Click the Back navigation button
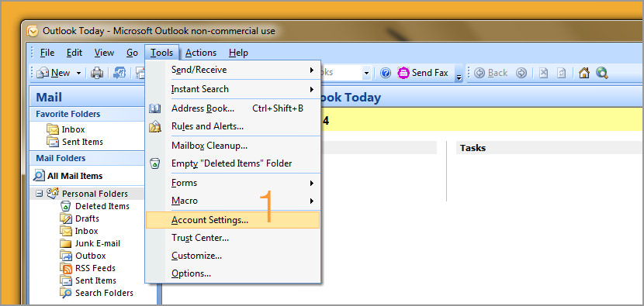Image resolution: width=644 pixels, height=306 pixels. click(x=491, y=73)
